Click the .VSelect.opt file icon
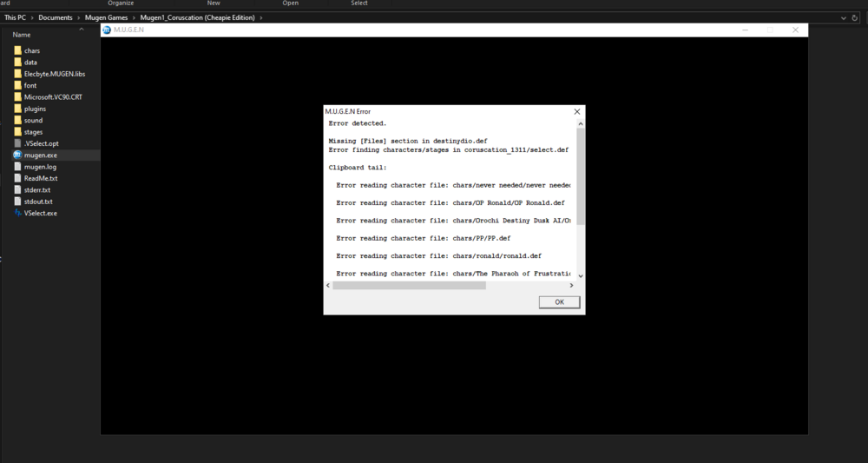868x463 pixels. click(x=17, y=143)
